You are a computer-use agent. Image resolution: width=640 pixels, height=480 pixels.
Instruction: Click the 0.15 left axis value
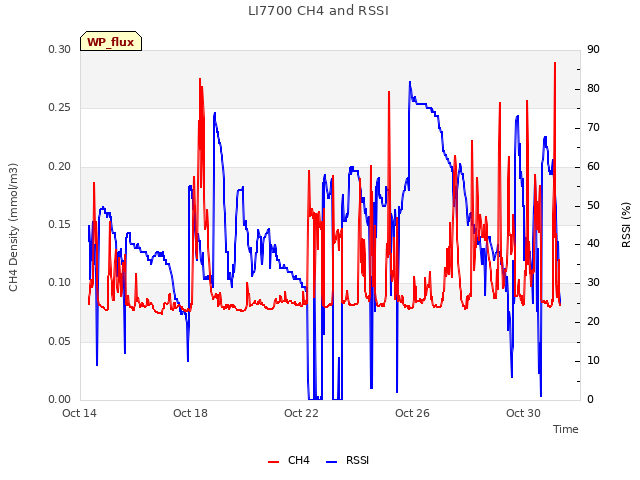click(x=60, y=225)
